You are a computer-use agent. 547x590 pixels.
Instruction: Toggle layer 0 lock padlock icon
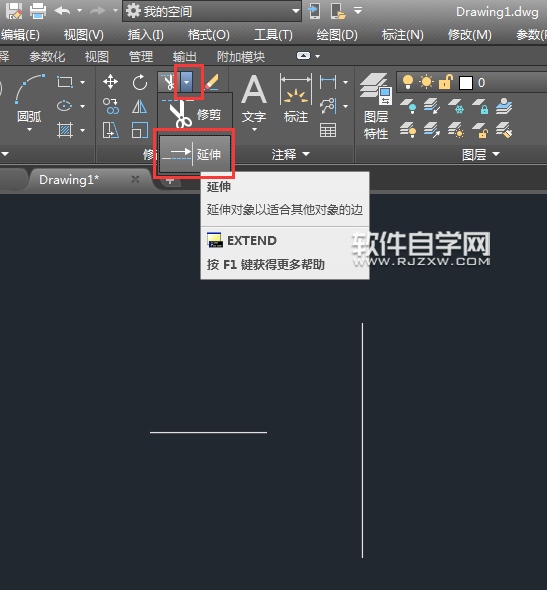[445, 82]
